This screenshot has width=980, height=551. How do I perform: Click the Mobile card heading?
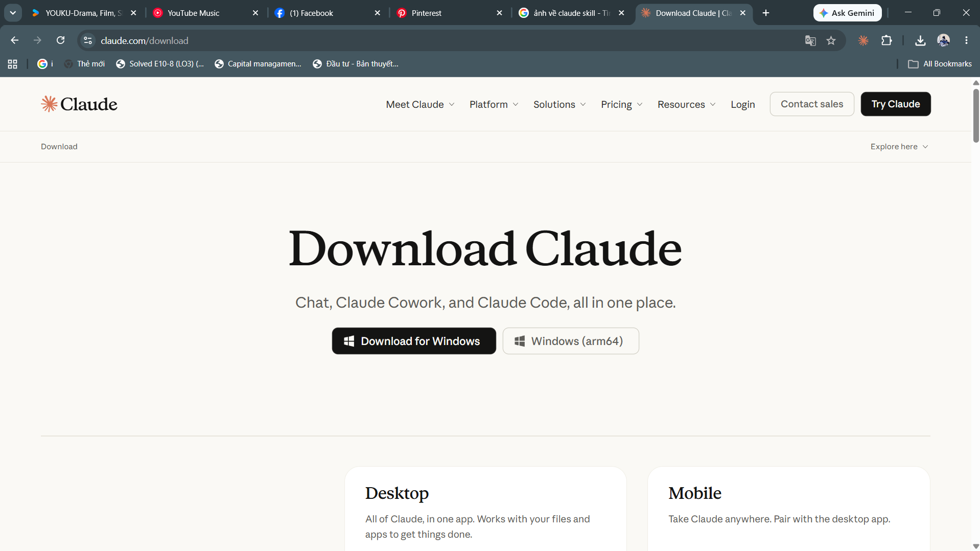tap(695, 493)
